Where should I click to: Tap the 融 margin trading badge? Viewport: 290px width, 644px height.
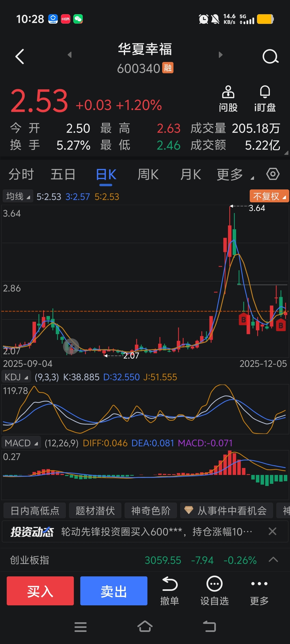click(168, 68)
